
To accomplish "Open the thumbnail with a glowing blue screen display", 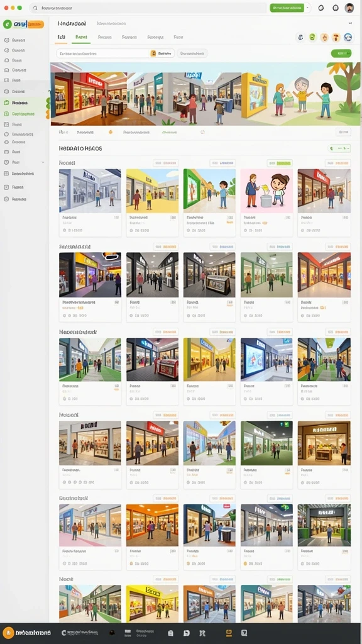I will coord(266,359).
